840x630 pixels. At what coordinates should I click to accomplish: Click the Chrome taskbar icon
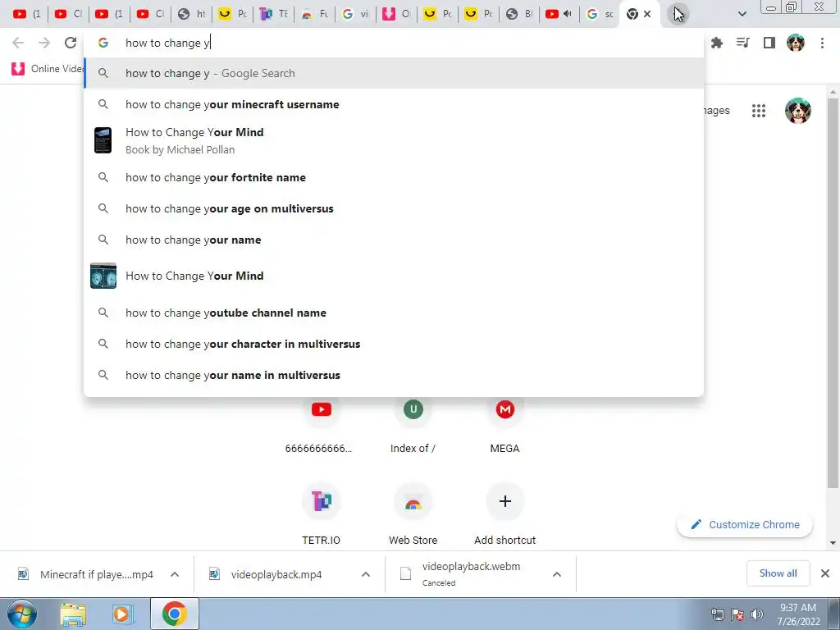pyautogui.click(x=174, y=614)
